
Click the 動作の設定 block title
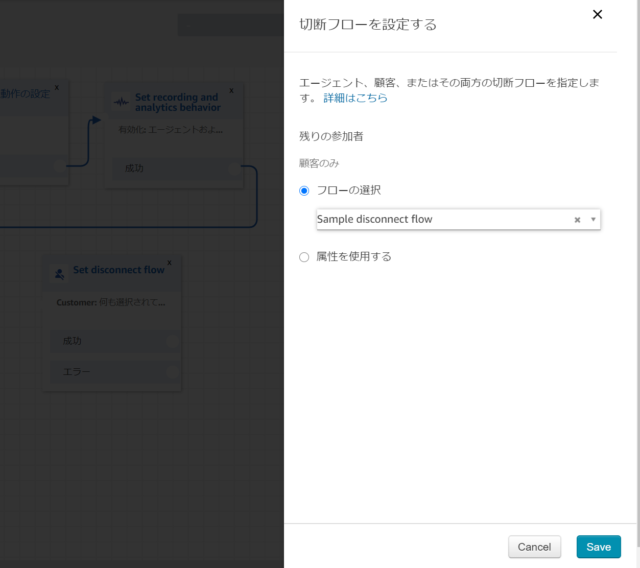coord(25,94)
